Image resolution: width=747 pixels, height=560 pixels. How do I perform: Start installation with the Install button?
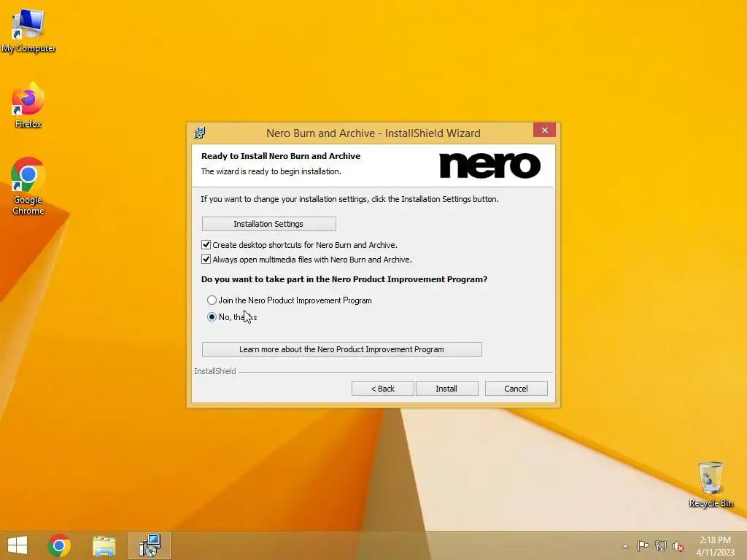pyautogui.click(x=446, y=389)
